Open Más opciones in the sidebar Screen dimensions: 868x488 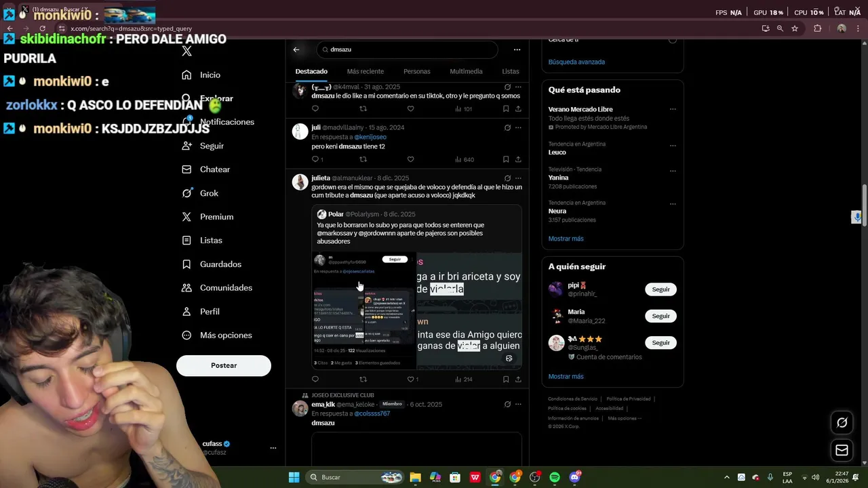(x=216, y=335)
